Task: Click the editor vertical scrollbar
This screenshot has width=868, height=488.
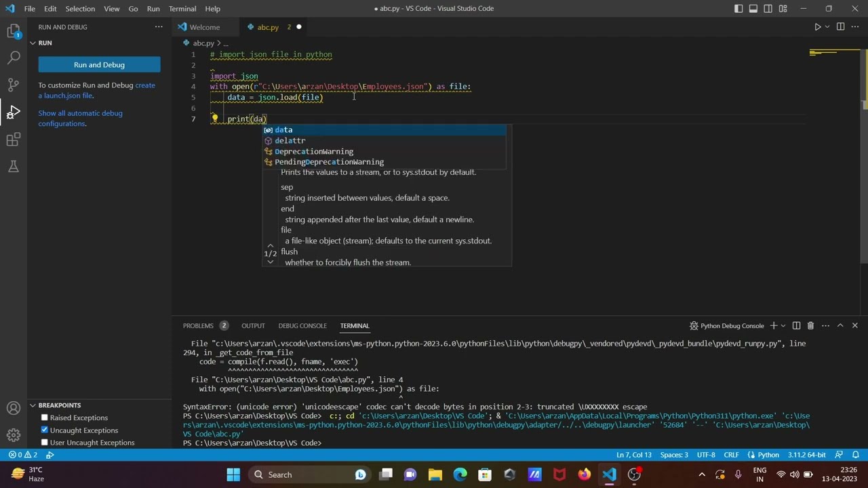Action: coord(865,156)
